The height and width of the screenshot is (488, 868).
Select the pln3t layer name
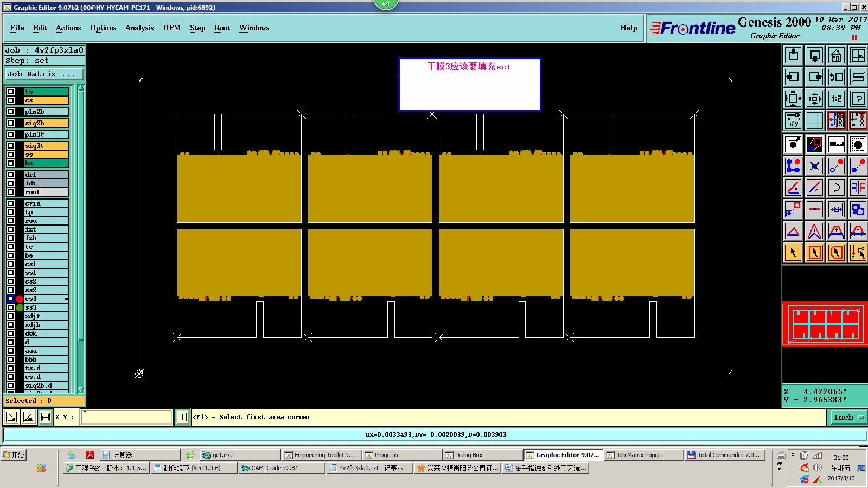click(x=47, y=134)
